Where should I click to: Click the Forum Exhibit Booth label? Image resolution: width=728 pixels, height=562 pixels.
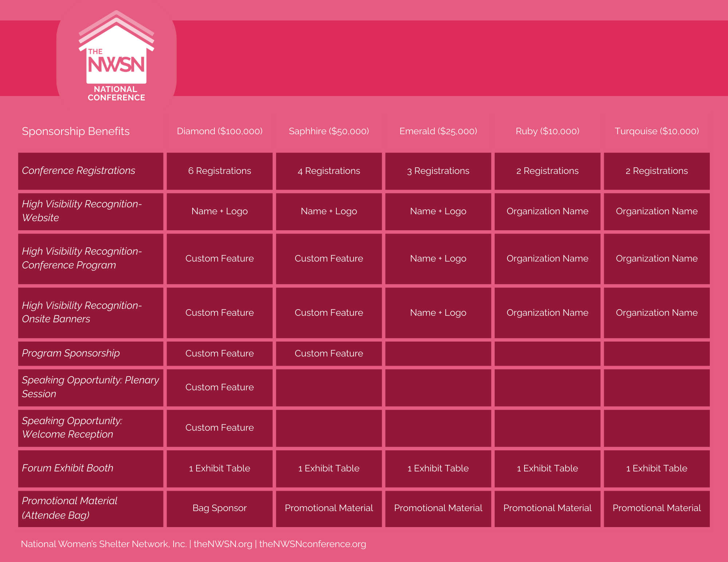click(x=68, y=468)
